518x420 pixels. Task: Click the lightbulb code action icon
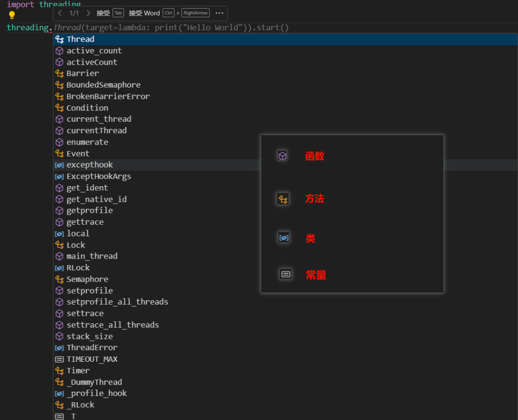12,15
